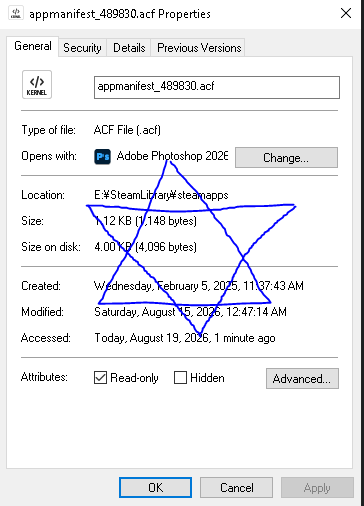The height and width of the screenshot is (506, 364).
Task: Click the Opens with: label
Action: pos(49,156)
